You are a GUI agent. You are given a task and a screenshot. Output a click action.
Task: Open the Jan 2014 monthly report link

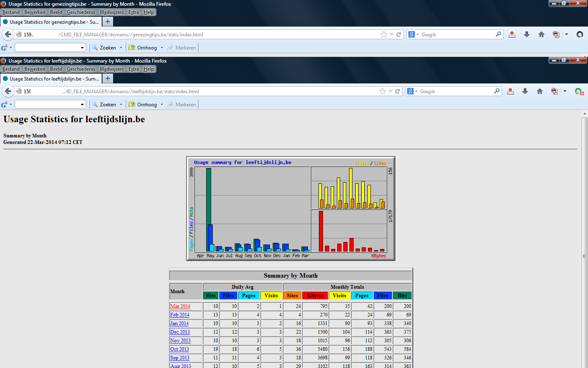(179, 323)
